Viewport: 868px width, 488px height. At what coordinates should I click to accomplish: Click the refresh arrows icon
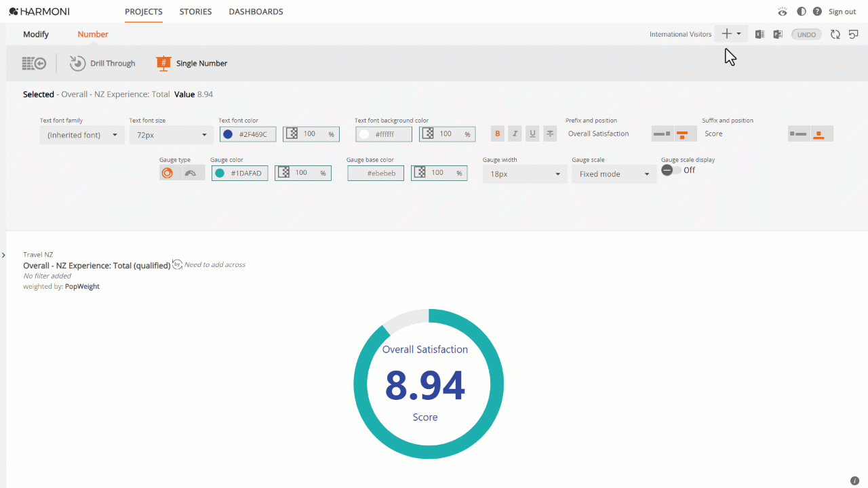(835, 34)
